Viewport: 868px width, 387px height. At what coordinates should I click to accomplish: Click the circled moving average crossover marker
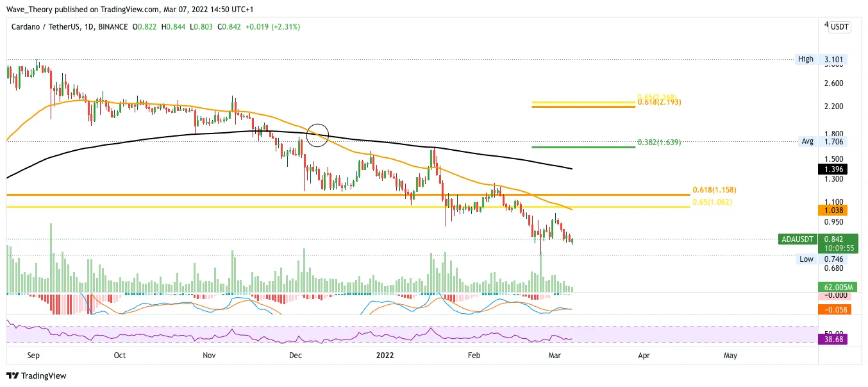[x=317, y=135]
